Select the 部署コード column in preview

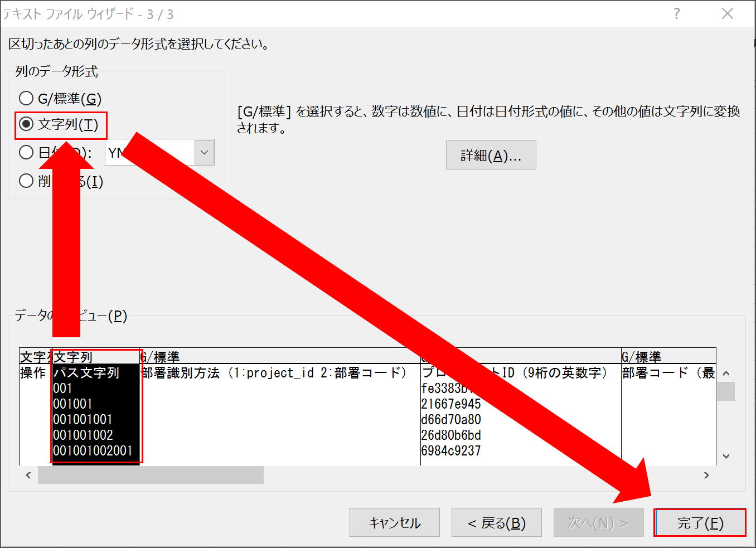668,413
